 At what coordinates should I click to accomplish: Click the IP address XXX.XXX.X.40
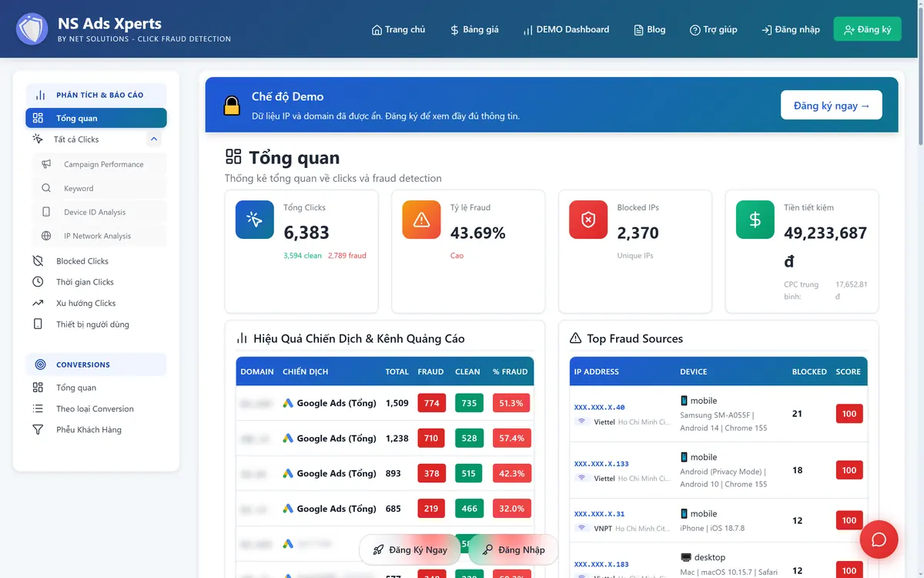[x=600, y=407]
